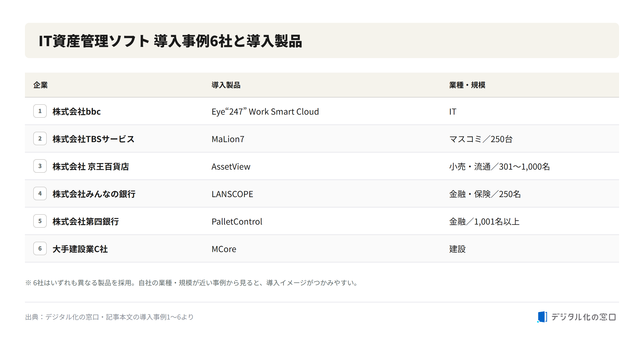The image size is (644, 347).
Task: Click the IT industry cell for 株式会社bbc
Action: (x=453, y=112)
